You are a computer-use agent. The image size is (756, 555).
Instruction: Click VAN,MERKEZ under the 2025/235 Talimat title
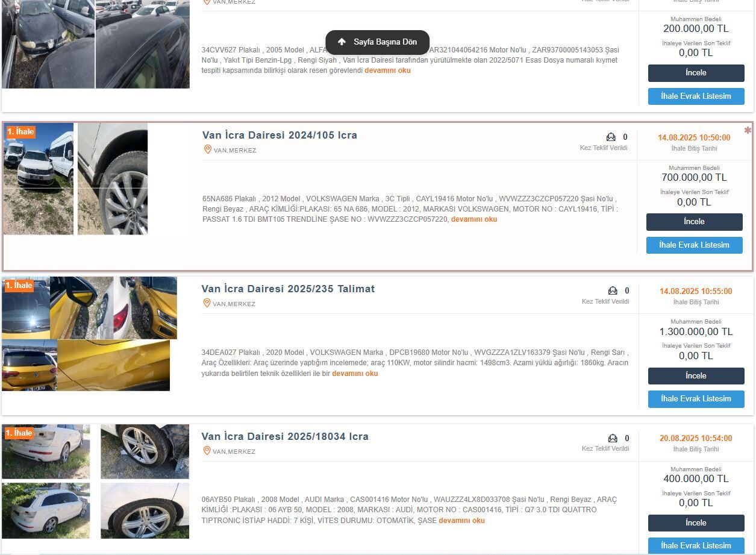point(234,304)
